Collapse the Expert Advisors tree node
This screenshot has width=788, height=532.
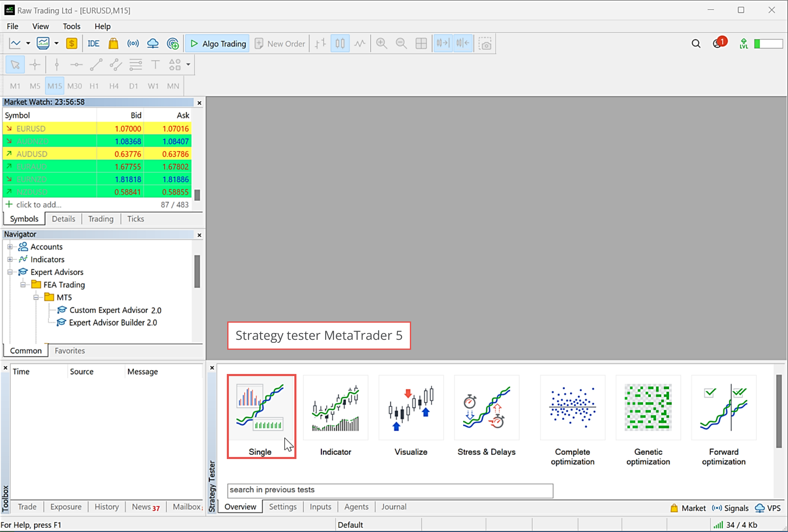pyautogui.click(x=10, y=272)
